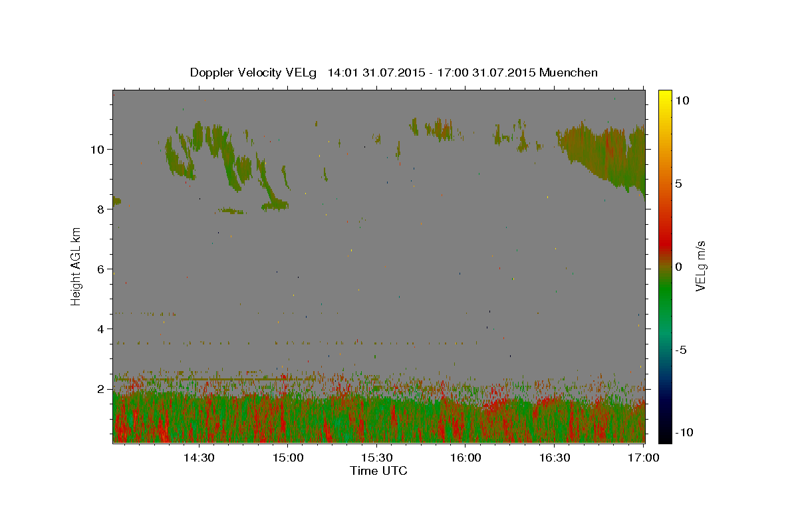
Task: Pick the yellow top of the colorbar
Action: click(664, 96)
